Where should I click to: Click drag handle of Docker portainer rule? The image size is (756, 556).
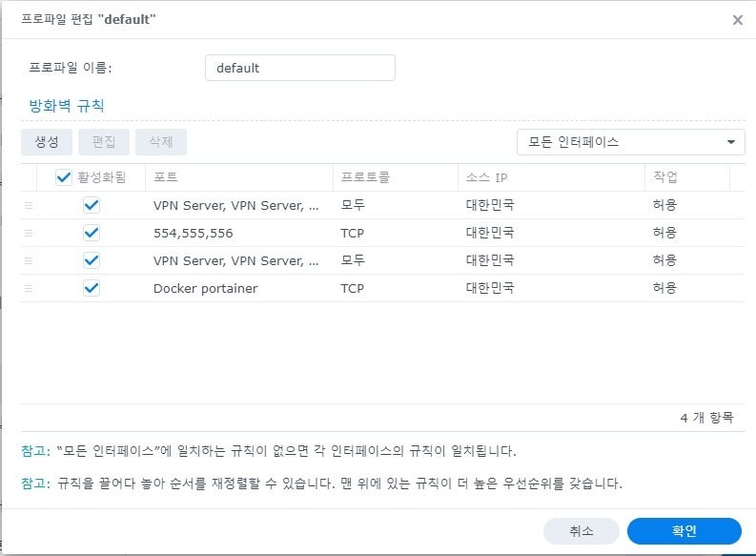click(29, 288)
